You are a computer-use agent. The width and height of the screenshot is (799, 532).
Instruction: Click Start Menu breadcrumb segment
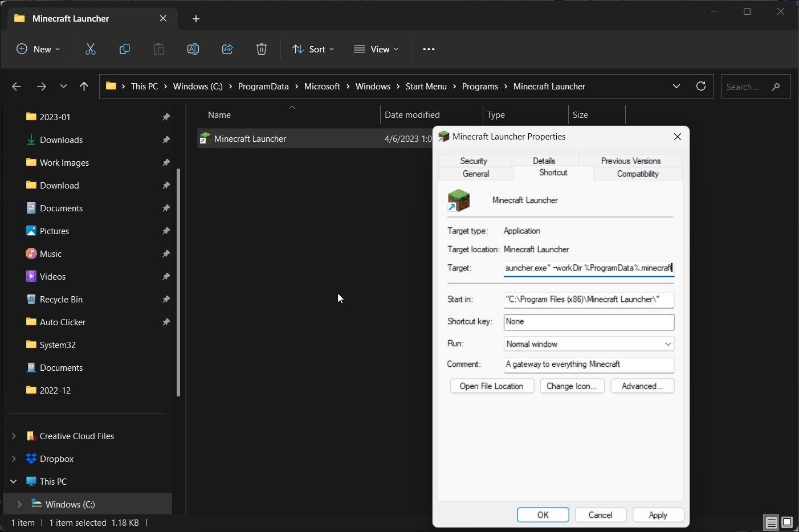(x=426, y=87)
